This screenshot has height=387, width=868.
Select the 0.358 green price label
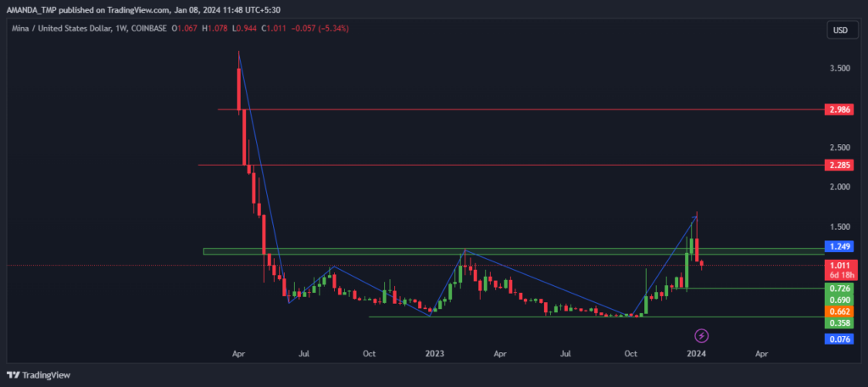[840, 323]
